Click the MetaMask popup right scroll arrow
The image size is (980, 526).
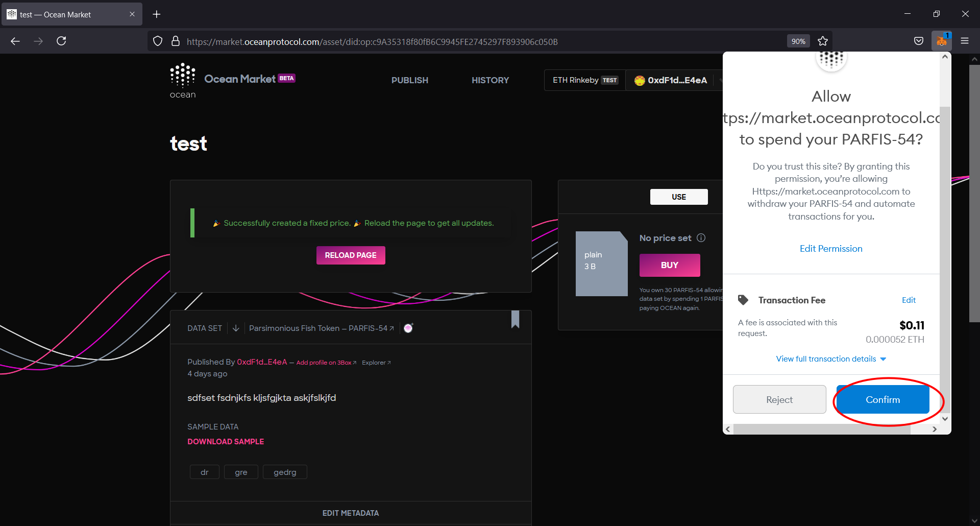tap(934, 429)
